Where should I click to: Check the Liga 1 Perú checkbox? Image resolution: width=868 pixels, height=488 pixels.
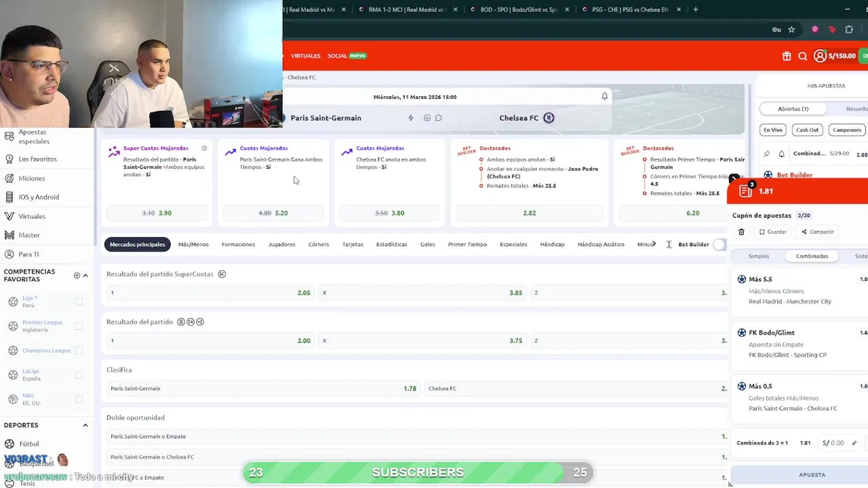pyautogui.click(x=79, y=302)
